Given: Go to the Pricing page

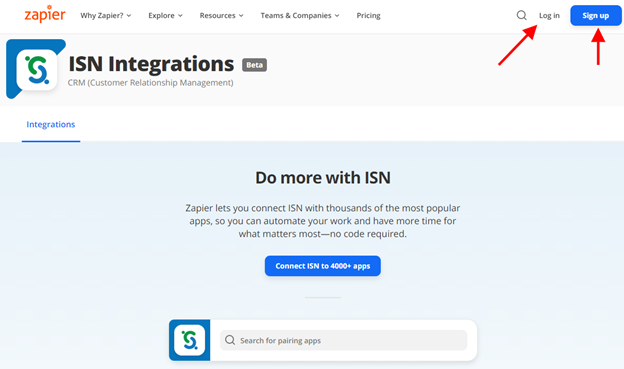Looking at the screenshot, I should point(369,16).
